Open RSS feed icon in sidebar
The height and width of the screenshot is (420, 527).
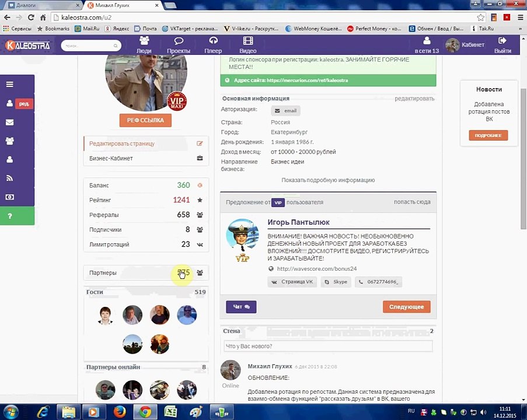(10, 178)
